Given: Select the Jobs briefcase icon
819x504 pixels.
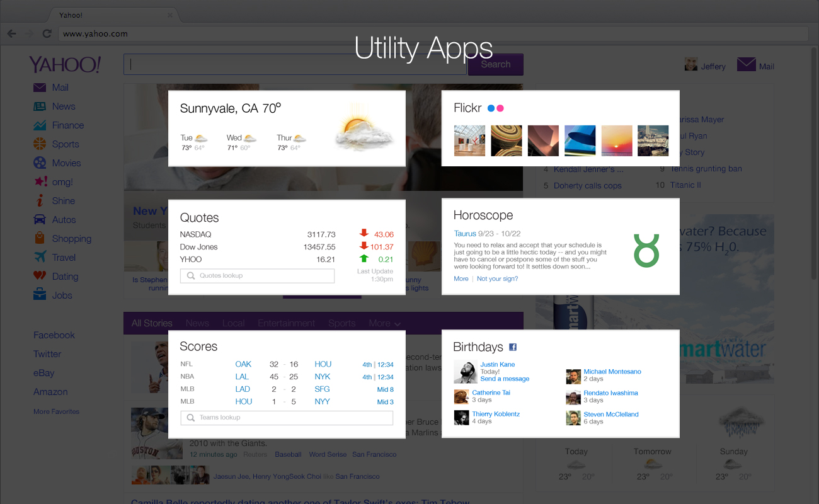Looking at the screenshot, I should click(x=40, y=295).
